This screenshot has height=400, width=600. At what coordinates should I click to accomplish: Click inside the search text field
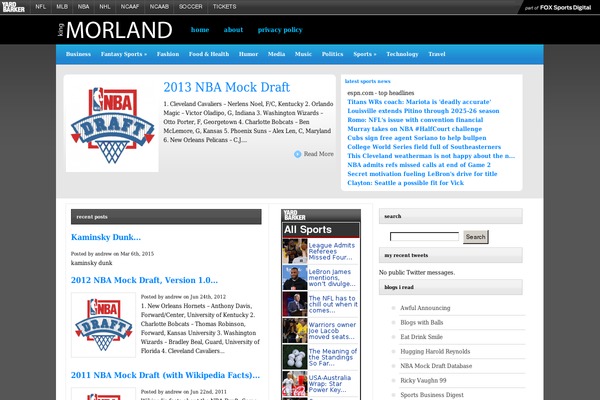coord(424,237)
